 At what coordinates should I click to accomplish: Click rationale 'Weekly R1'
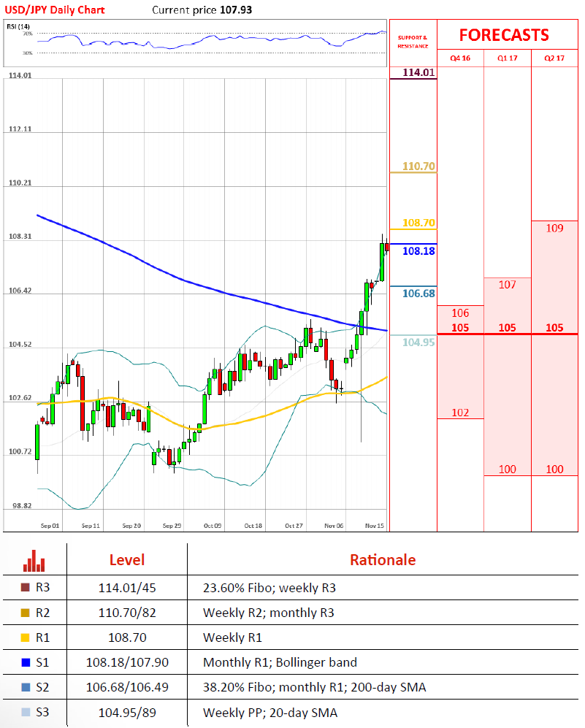[232, 637]
